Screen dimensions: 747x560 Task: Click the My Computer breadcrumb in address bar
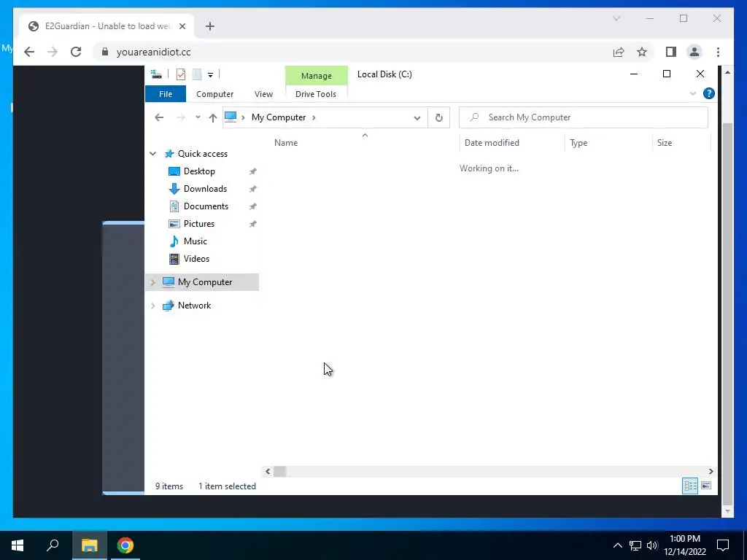[x=279, y=117]
